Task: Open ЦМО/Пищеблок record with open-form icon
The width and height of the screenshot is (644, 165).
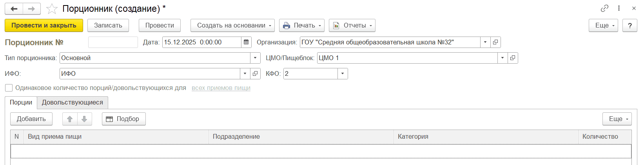Action: tap(513, 58)
